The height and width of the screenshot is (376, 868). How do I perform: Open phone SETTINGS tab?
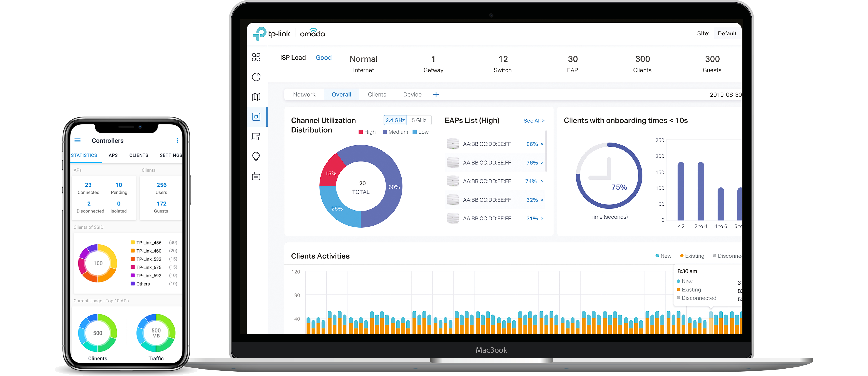[x=171, y=155]
